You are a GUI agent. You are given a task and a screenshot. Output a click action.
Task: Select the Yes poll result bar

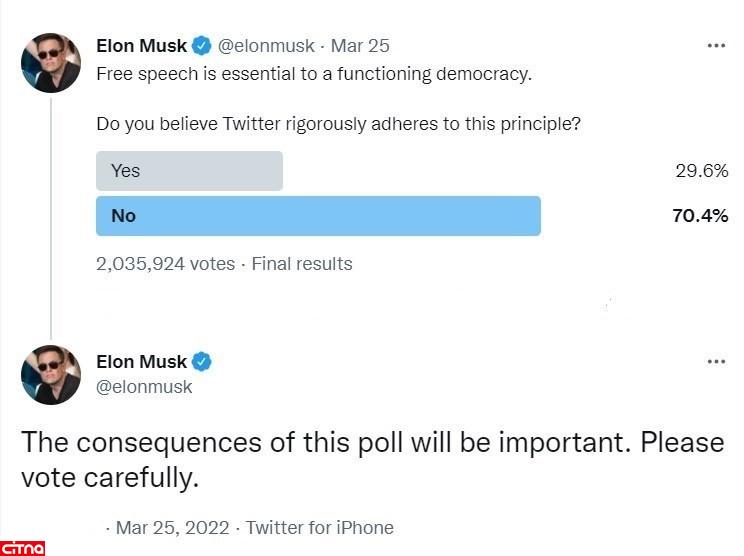coord(189,171)
